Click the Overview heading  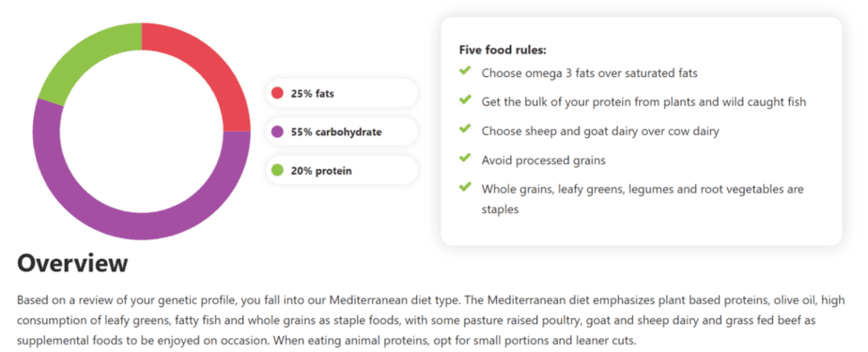click(x=72, y=264)
